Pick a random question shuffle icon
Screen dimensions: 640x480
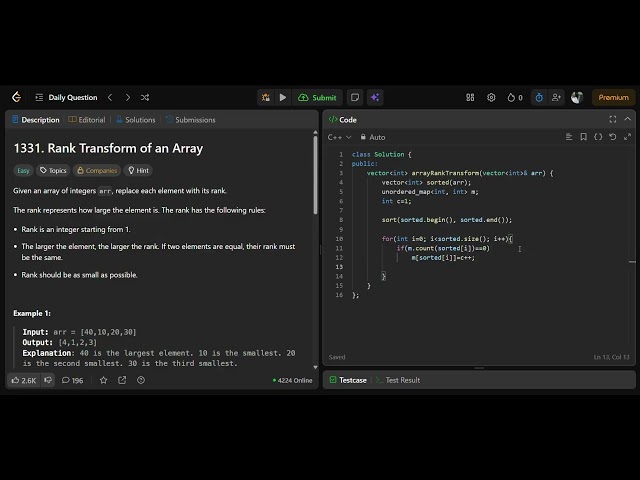point(145,97)
